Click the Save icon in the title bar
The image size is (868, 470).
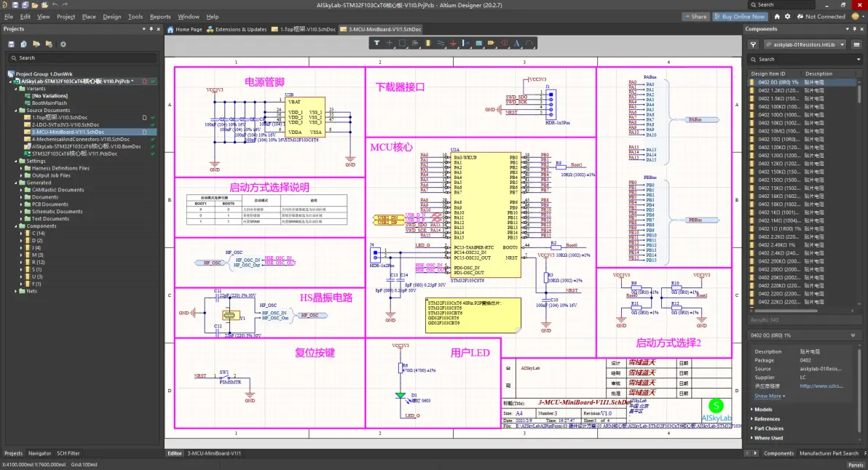(x=15, y=5)
